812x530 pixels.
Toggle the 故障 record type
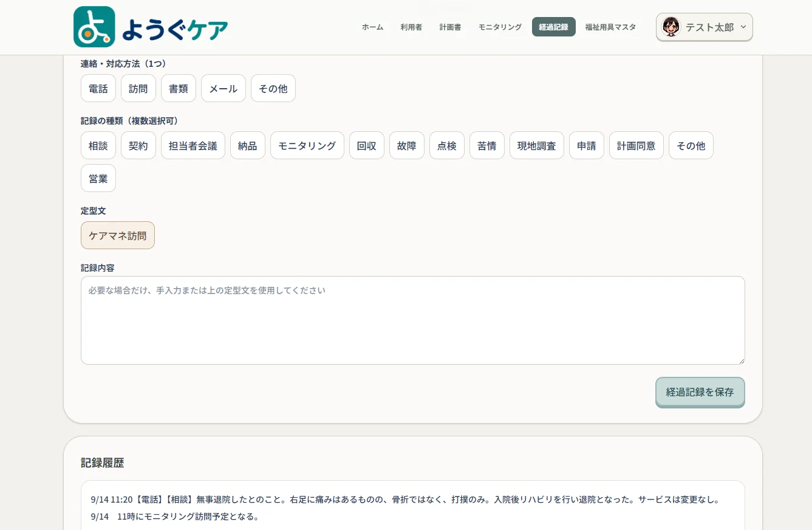pyautogui.click(x=407, y=145)
